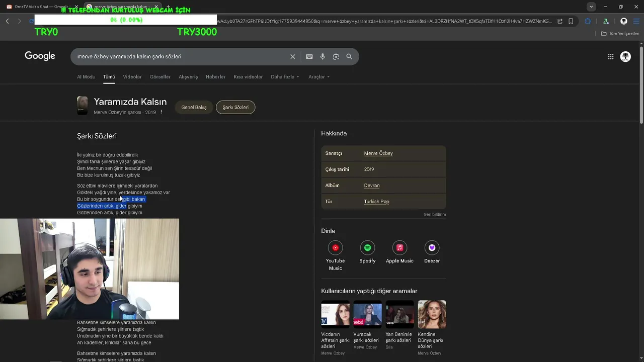Open the extensions puzzle icon
The width and height of the screenshot is (644, 362).
(x=588, y=21)
